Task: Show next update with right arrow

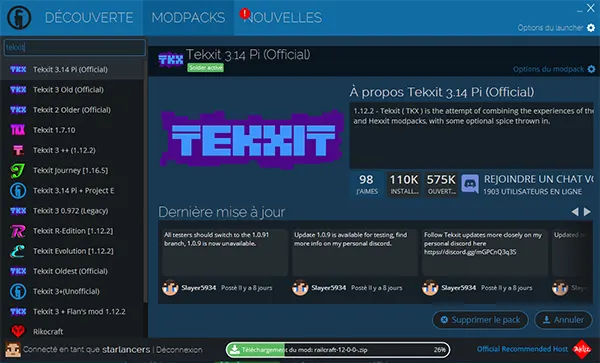Action: [587, 212]
